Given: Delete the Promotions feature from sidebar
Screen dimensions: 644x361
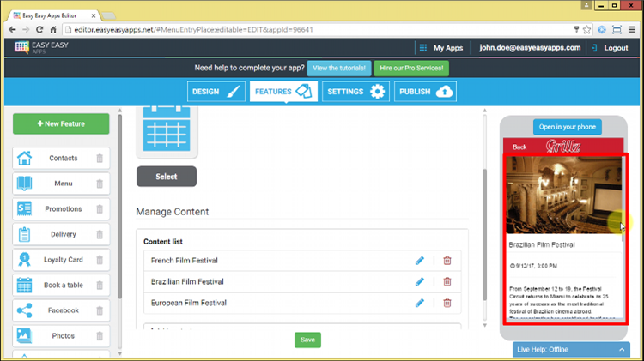Looking at the screenshot, I should tap(100, 209).
